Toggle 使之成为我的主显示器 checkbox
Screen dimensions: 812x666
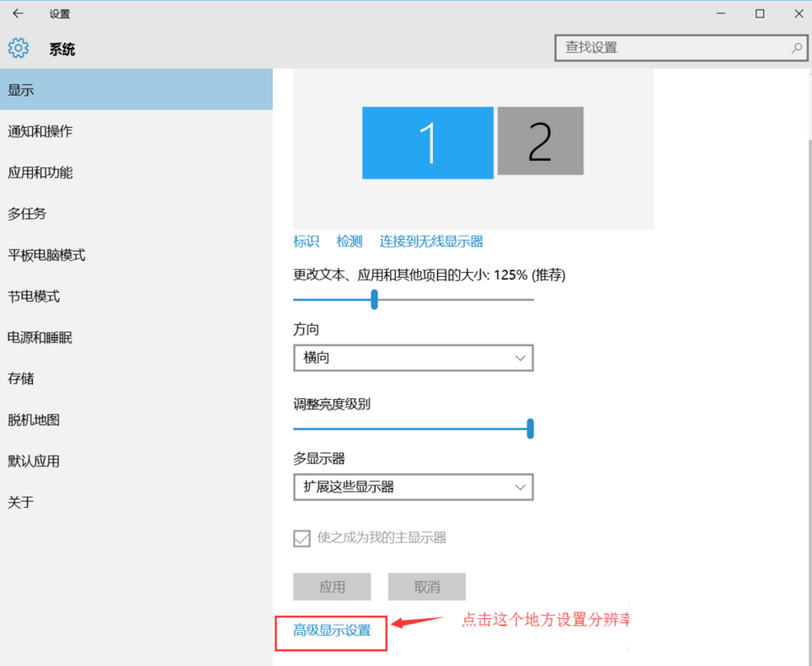coord(302,538)
